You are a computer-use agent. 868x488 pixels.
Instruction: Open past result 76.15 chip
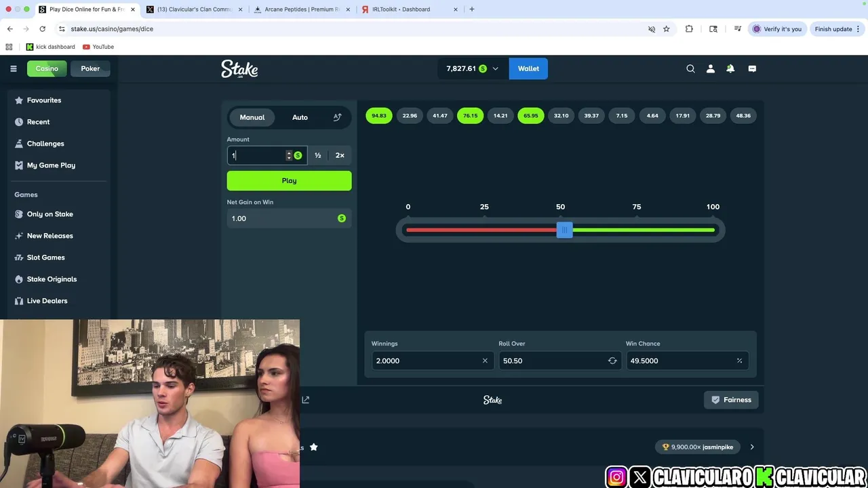coord(470,116)
